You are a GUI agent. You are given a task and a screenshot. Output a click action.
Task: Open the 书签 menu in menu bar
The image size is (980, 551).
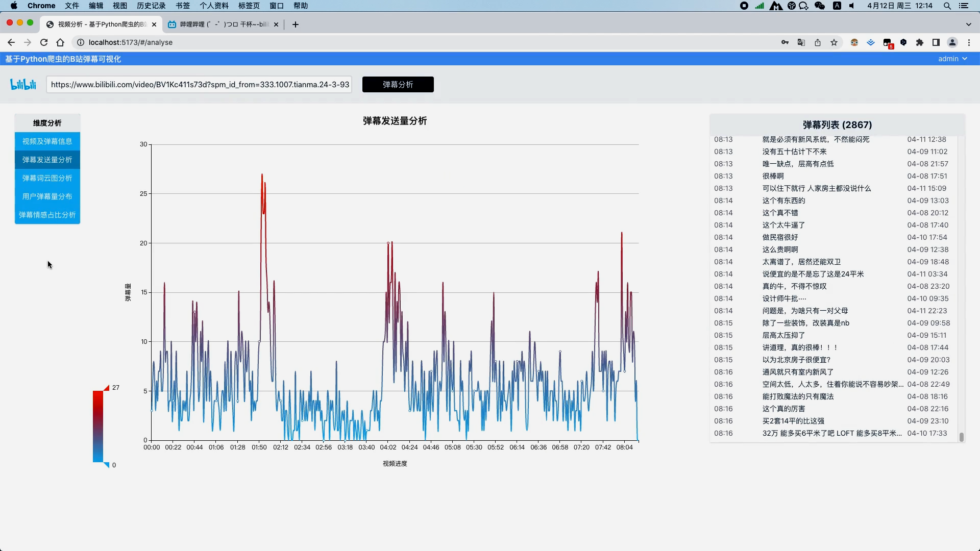[182, 6]
